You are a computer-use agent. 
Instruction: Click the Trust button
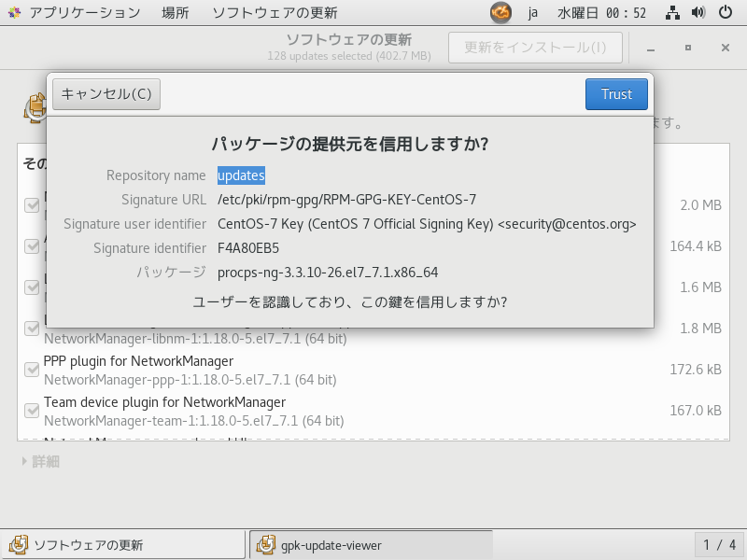pyautogui.click(x=616, y=94)
